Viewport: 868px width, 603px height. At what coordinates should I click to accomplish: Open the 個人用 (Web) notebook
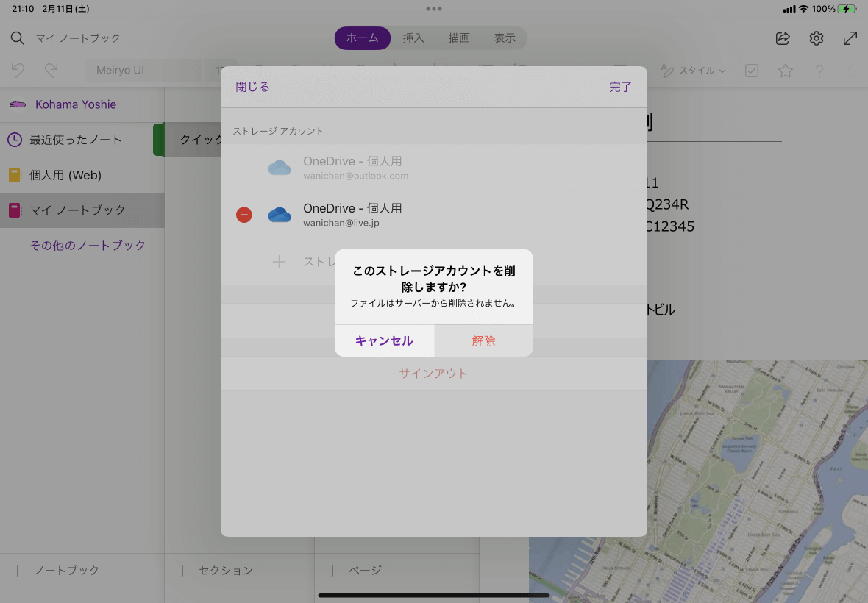[65, 175]
